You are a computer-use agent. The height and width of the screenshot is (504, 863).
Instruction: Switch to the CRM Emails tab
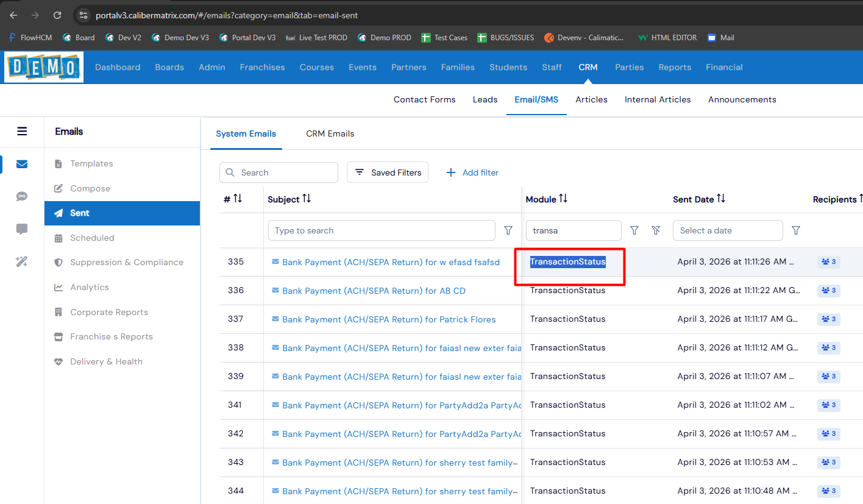point(330,133)
